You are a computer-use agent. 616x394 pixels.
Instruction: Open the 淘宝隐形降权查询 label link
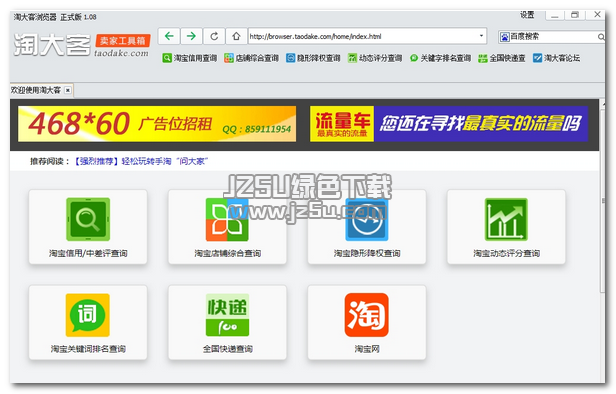point(367,253)
